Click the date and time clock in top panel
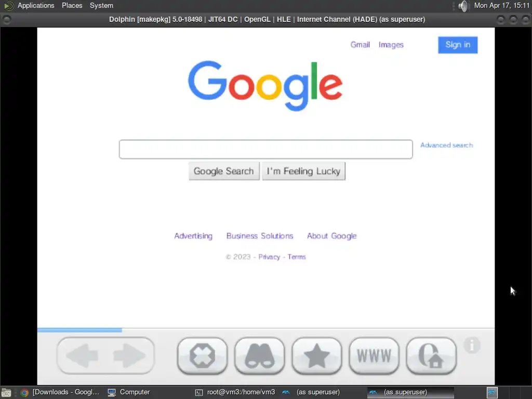The height and width of the screenshot is (399, 532). [x=502, y=5]
